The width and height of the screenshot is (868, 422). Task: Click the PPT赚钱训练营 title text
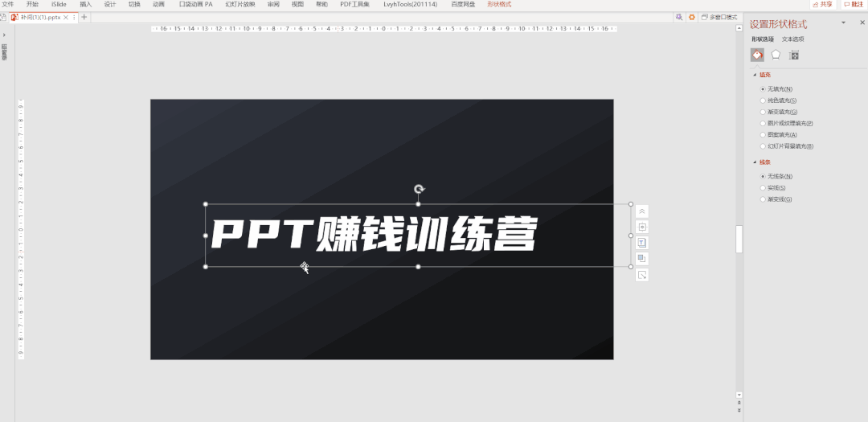(375, 235)
